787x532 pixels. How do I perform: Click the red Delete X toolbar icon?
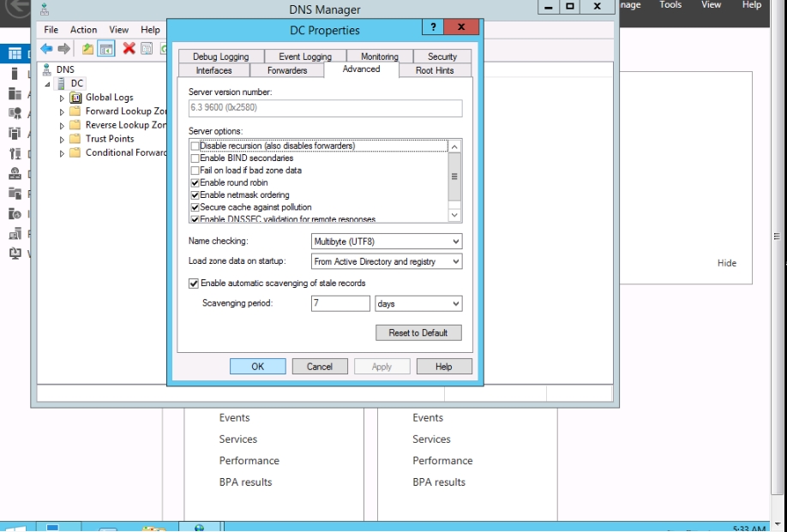(x=129, y=49)
